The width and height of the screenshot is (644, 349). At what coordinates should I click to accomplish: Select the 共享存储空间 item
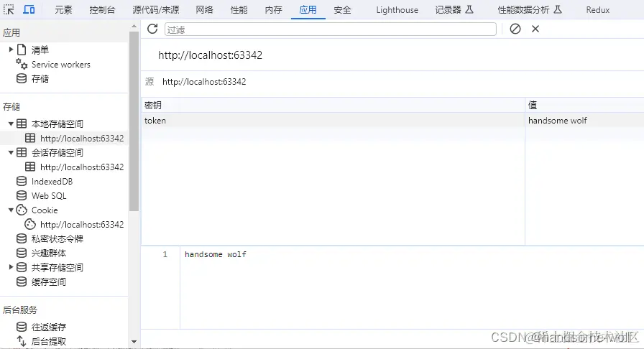click(57, 268)
